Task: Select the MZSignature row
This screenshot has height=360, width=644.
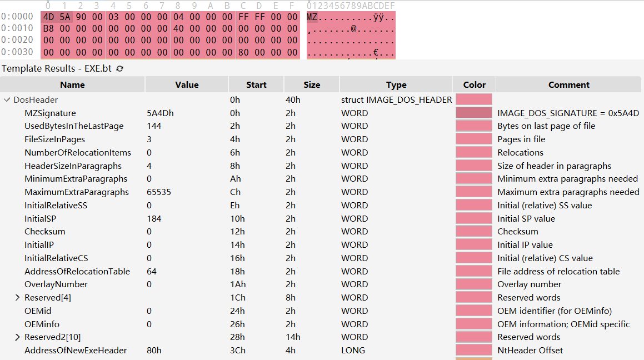Action: (50, 113)
